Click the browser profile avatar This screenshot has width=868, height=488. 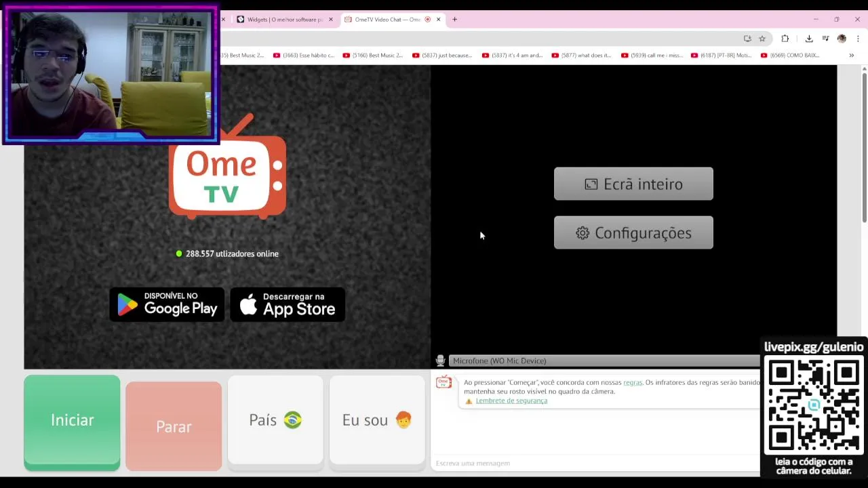[x=842, y=39]
